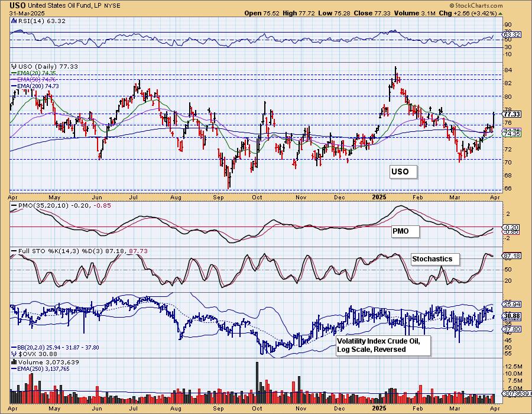Viewport: 532px width, 414px height.
Task: Click the 77.33 price tag on right axis
Action: tap(512, 114)
